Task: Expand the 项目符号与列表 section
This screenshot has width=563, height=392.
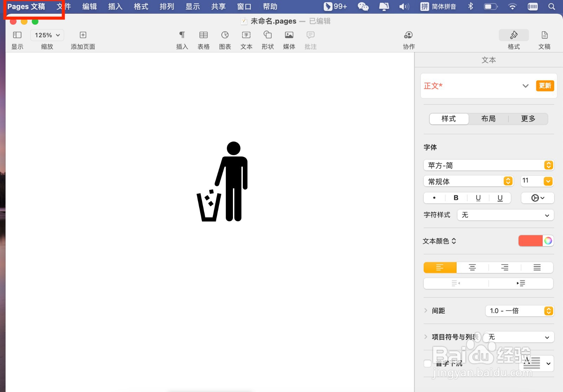Action: (426, 337)
